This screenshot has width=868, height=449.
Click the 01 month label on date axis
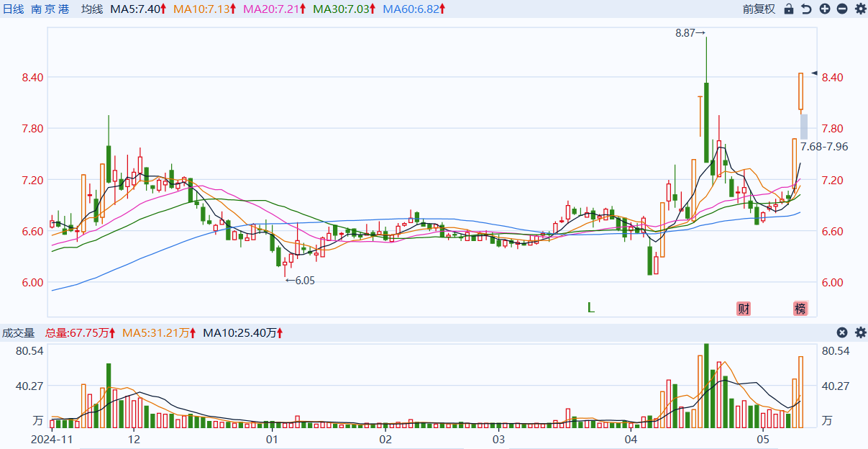point(272,438)
